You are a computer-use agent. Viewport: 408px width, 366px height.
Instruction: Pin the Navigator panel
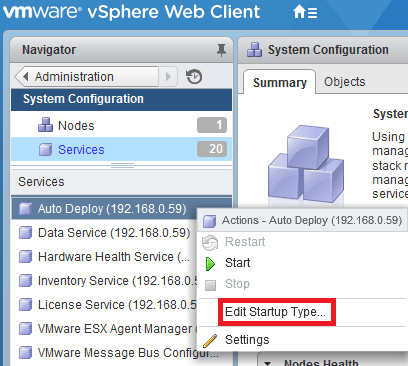coord(221,50)
